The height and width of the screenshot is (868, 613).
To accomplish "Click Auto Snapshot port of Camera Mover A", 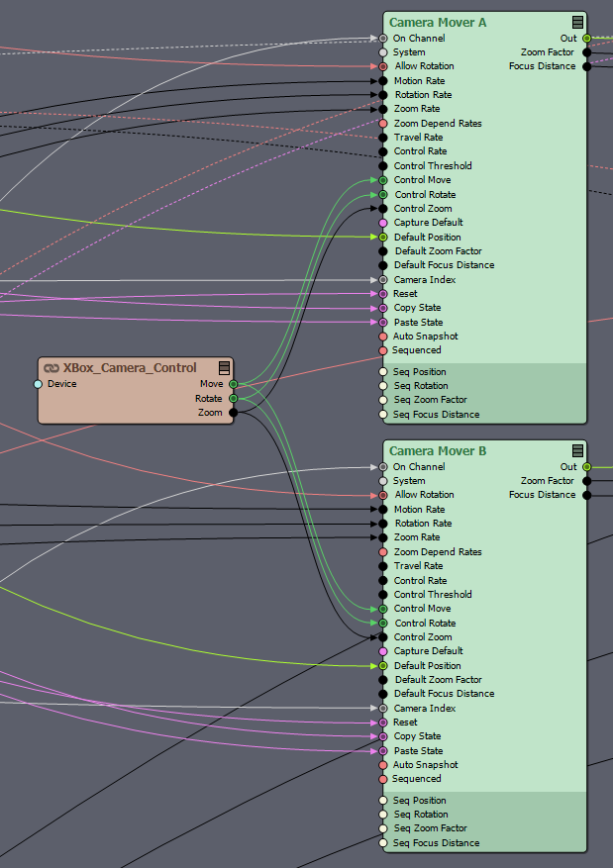I will pos(382,337).
